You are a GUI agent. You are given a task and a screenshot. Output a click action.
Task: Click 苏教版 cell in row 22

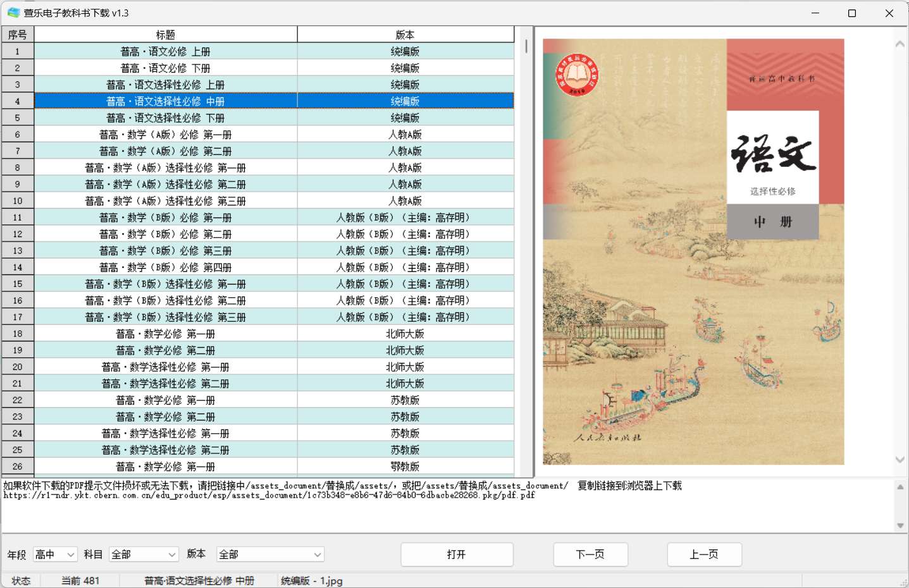click(x=405, y=400)
